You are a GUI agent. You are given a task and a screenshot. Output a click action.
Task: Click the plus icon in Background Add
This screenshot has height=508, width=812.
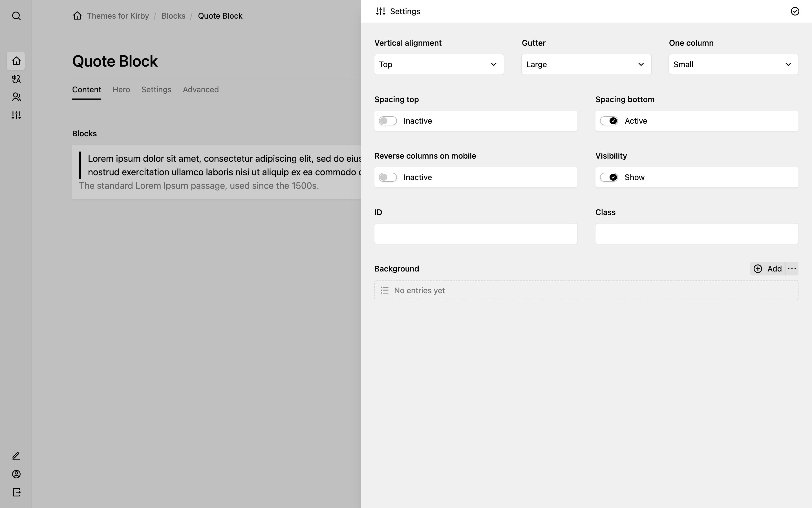[758, 269]
